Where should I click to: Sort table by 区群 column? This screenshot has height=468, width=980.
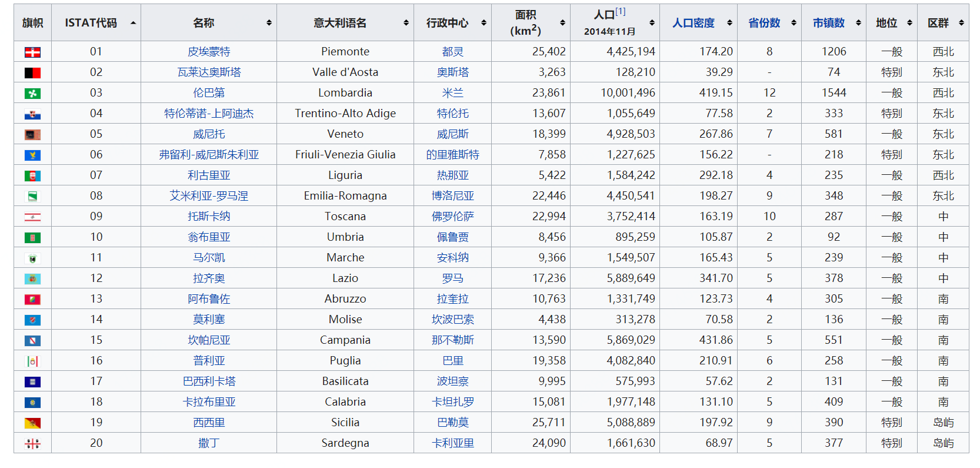pos(943,23)
